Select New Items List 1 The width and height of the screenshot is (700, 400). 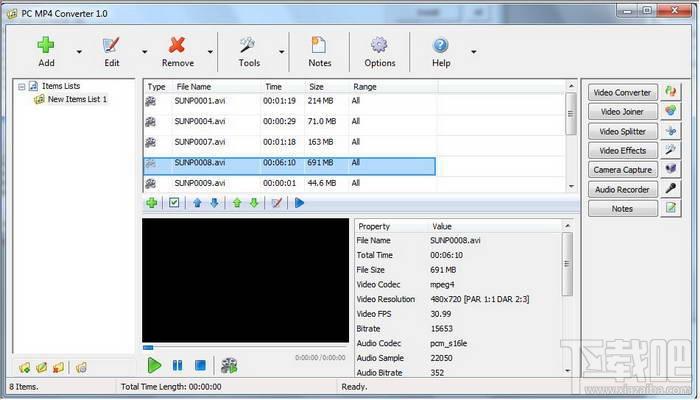77,99
